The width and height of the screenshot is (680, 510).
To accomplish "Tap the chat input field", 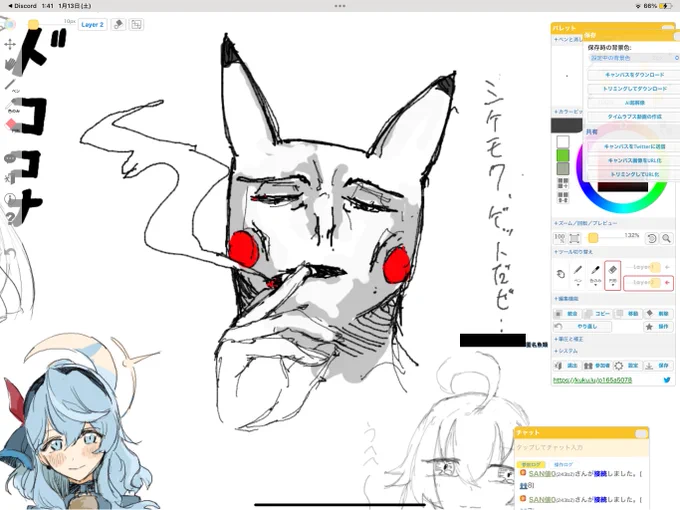I will point(581,447).
